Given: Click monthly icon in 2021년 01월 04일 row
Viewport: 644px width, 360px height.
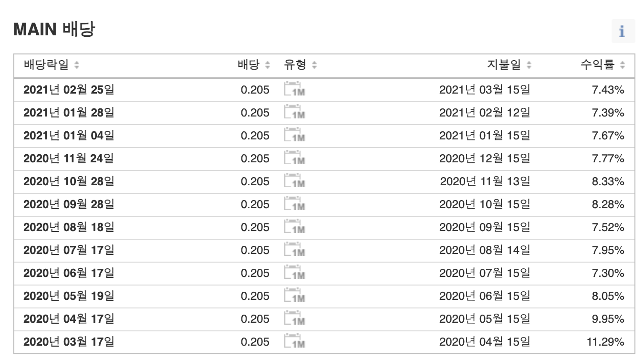Looking at the screenshot, I should [294, 136].
